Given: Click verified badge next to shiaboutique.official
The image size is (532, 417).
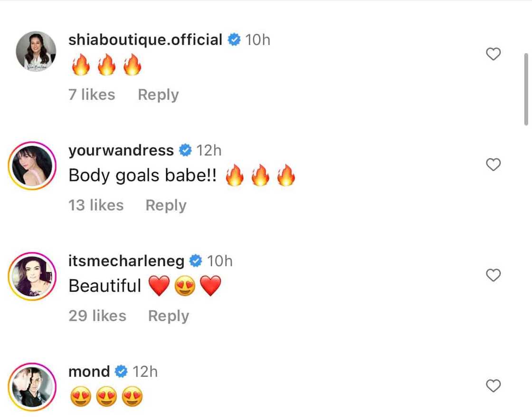Looking at the screenshot, I should coord(234,40).
